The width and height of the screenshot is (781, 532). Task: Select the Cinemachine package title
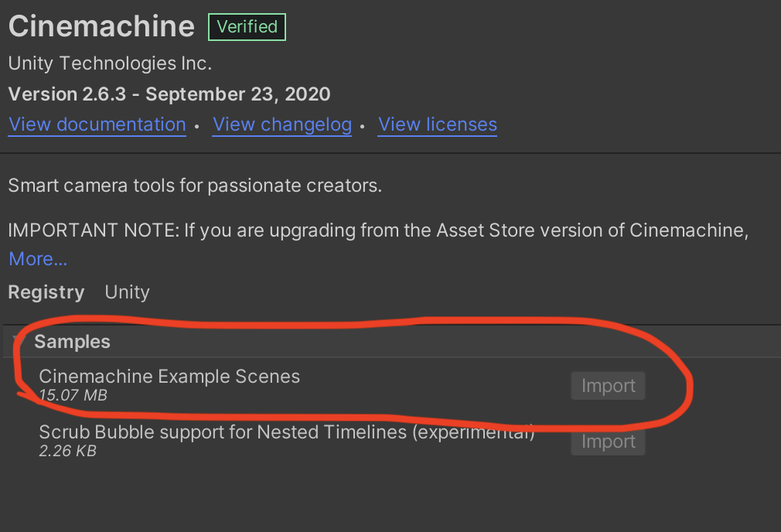coord(101,26)
